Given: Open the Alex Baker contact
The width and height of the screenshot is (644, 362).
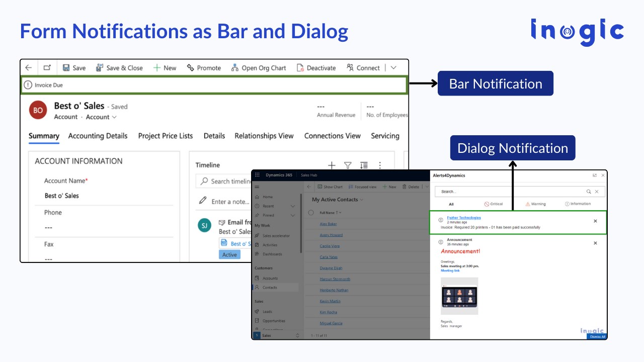Looking at the screenshot, I should (x=328, y=224).
